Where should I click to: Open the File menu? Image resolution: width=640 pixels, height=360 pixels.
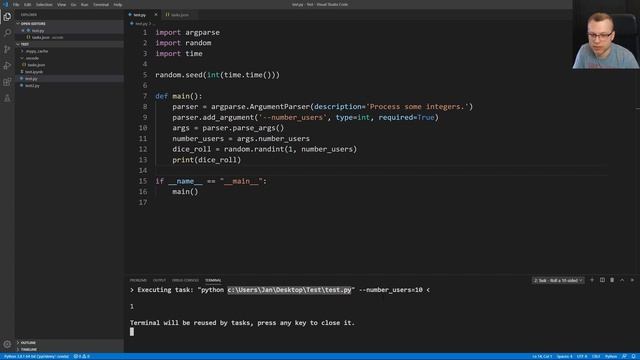16,4
